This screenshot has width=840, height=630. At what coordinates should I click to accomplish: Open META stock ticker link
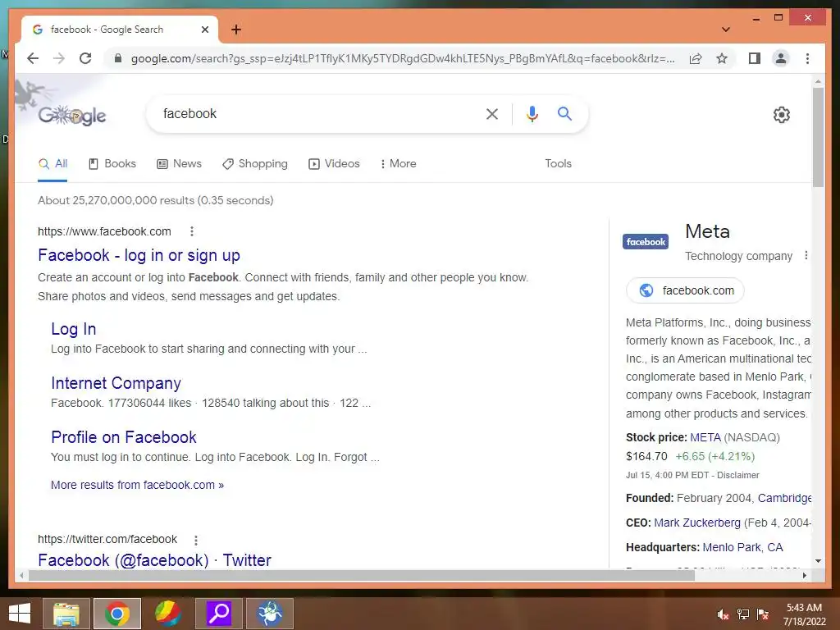pyautogui.click(x=705, y=437)
